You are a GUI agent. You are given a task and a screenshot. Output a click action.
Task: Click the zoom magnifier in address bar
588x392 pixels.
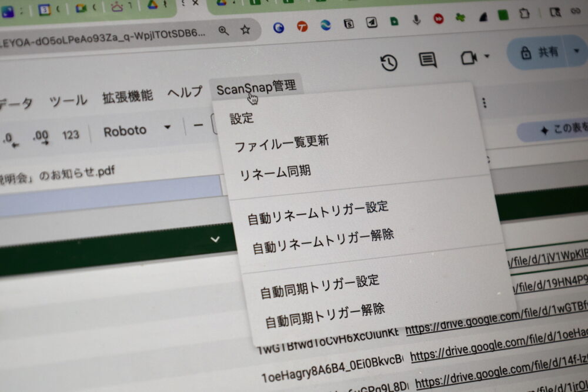point(223,31)
